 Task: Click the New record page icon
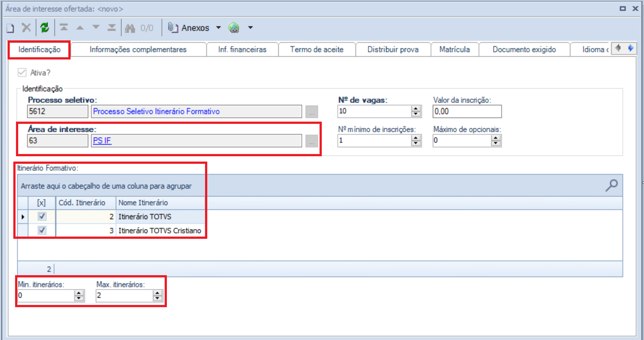click(x=10, y=28)
